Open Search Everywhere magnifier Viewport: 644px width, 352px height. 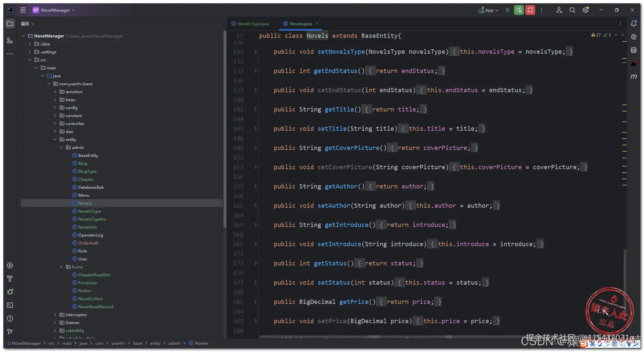point(572,10)
